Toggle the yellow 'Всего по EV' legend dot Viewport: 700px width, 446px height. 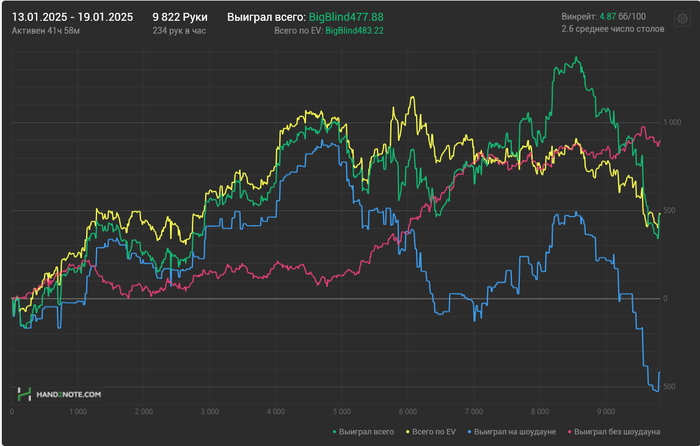click(408, 432)
